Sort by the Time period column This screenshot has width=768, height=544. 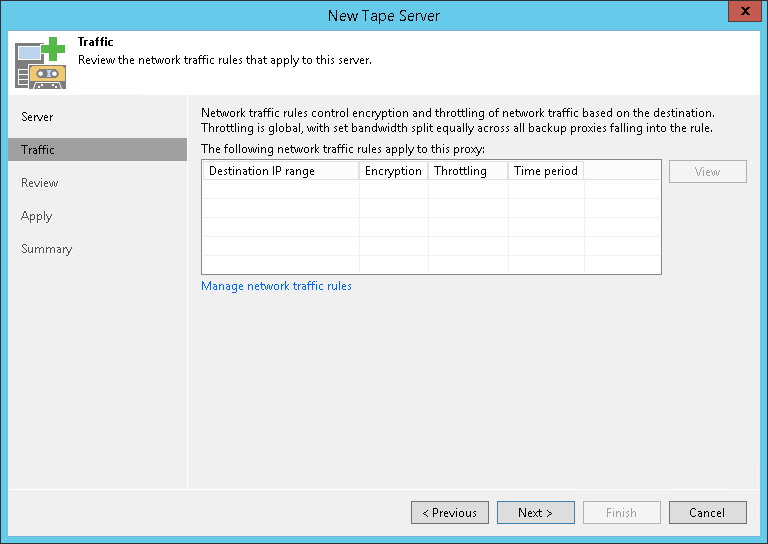[545, 171]
